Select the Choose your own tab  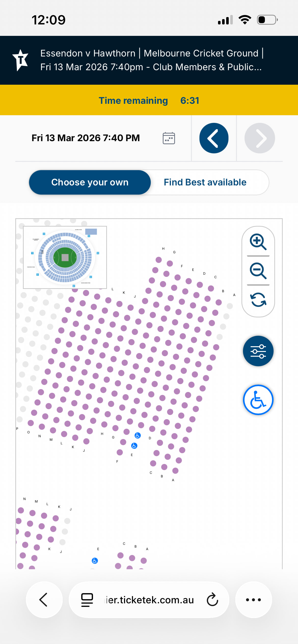[90, 182]
